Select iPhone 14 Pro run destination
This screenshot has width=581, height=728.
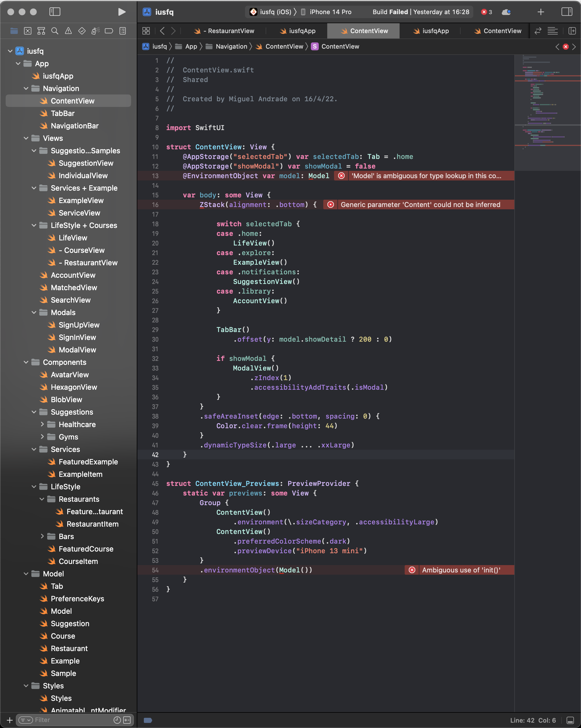tap(330, 12)
